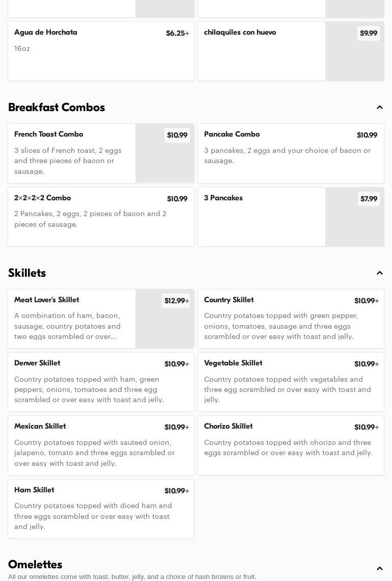The image size is (392, 581).
Task: Open the Chorizo Skillet card
Action: click(290, 445)
